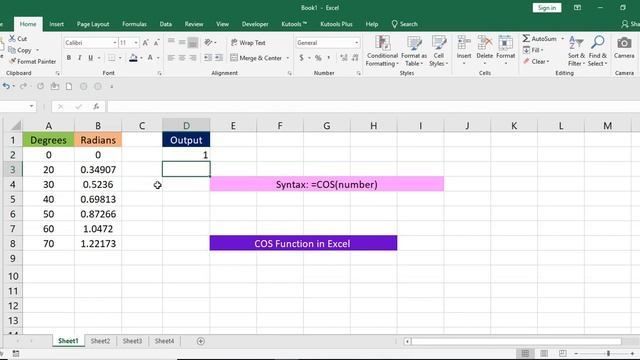The width and height of the screenshot is (640, 360).
Task: Switch to the Insert tab
Action: click(56, 24)
